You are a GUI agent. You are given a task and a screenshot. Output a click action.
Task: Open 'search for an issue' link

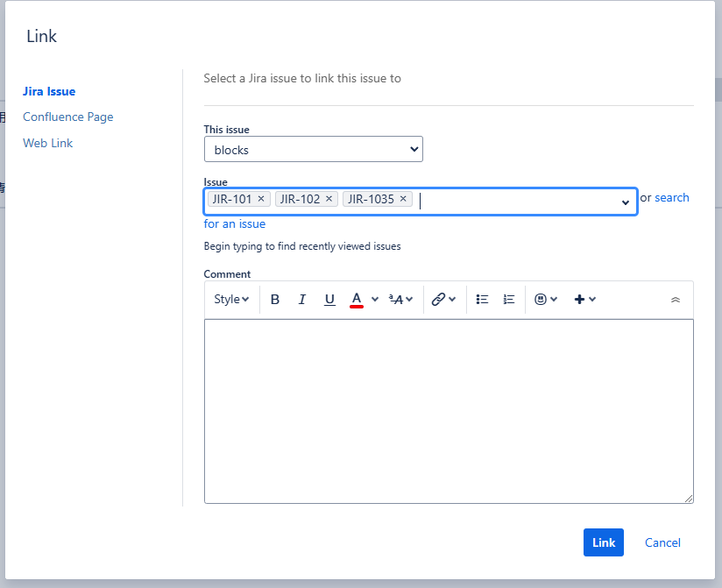672,197
